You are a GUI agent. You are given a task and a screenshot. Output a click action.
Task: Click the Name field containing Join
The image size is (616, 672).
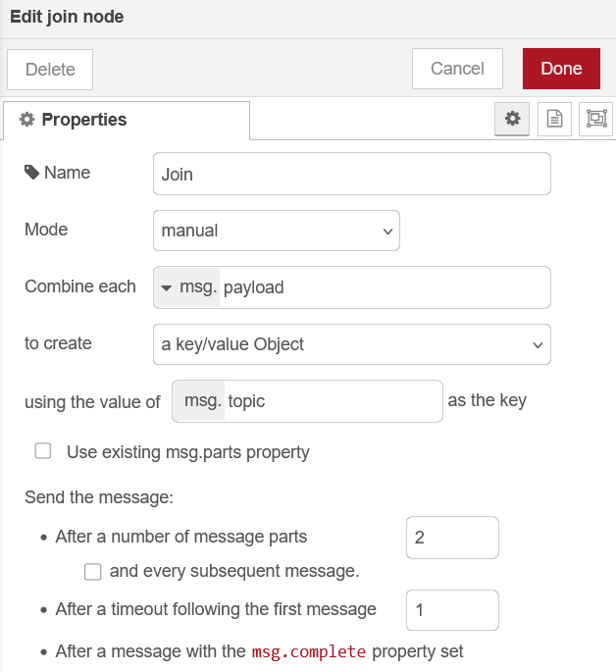[352, 174]
